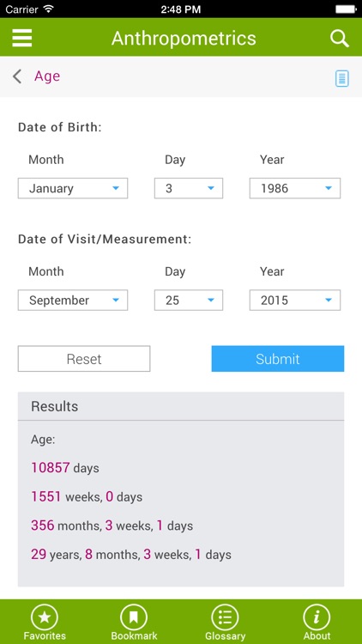Open the blue notes document icon
Viewport: 362px width, 644px height.
click(x=342, y=78)
